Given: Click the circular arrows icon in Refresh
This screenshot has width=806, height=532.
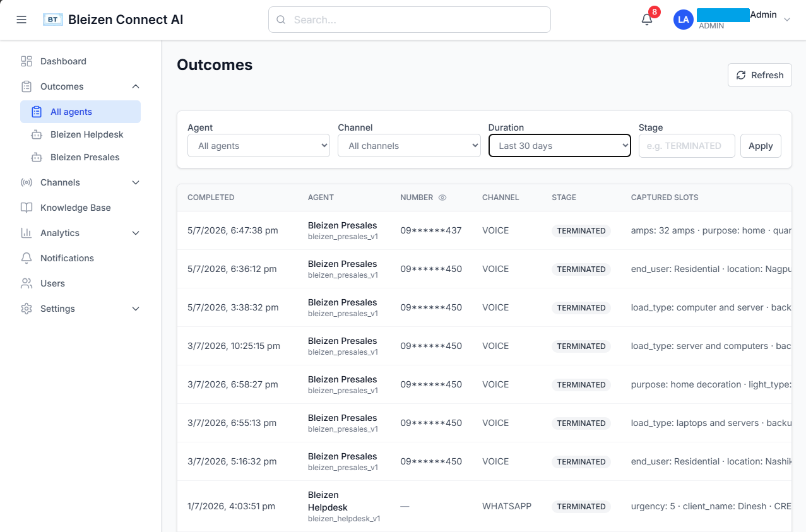Looking at the screenshot, I should (x=741, y=75).
